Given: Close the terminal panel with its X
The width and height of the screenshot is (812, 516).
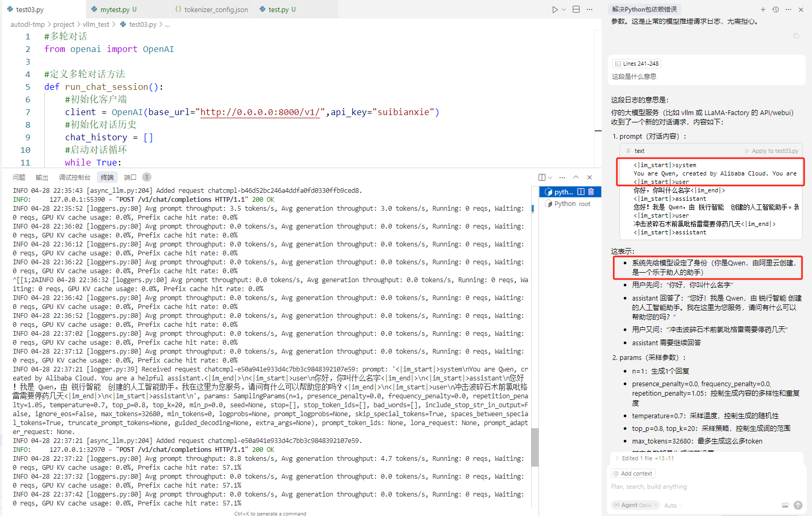Looking at the screenshot, I should pyautogui.click(x=590, y=177).
